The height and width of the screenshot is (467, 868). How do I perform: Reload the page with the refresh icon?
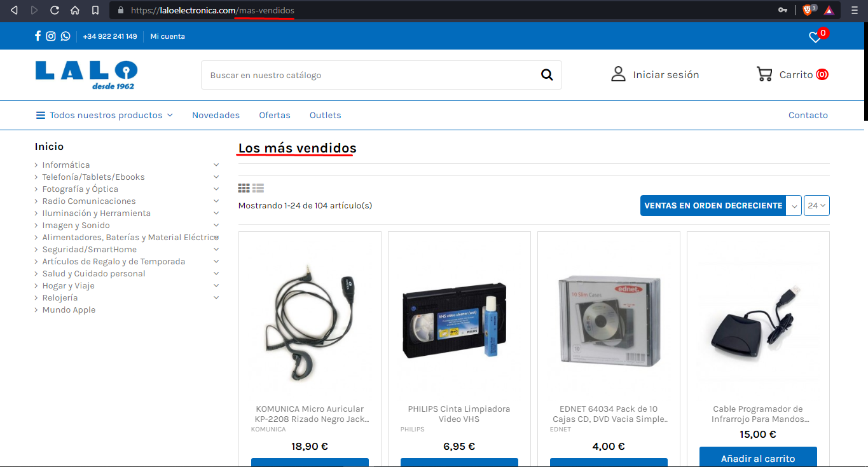[x=55, y=10]
